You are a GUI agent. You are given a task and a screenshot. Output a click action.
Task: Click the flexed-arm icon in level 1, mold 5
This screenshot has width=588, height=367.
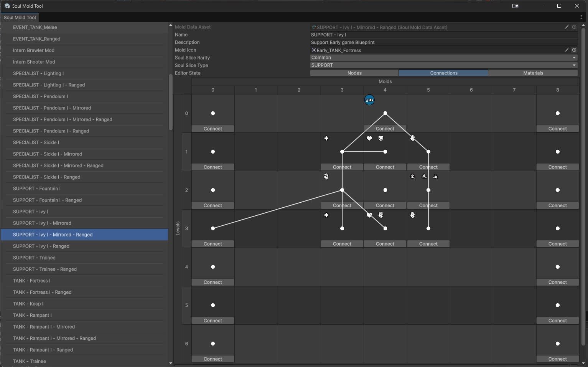tap(413, 138)
